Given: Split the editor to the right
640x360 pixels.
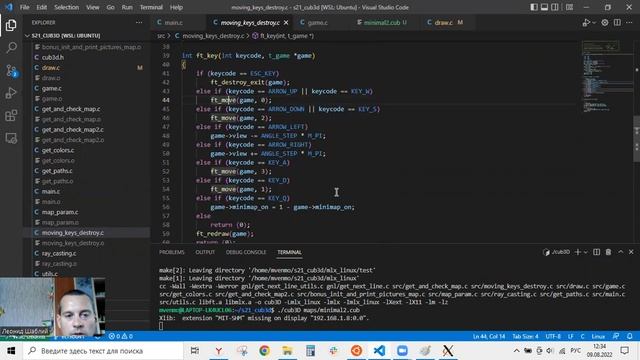Looking at the screenshot, I should pyautogui.click(x=617, y=23).
